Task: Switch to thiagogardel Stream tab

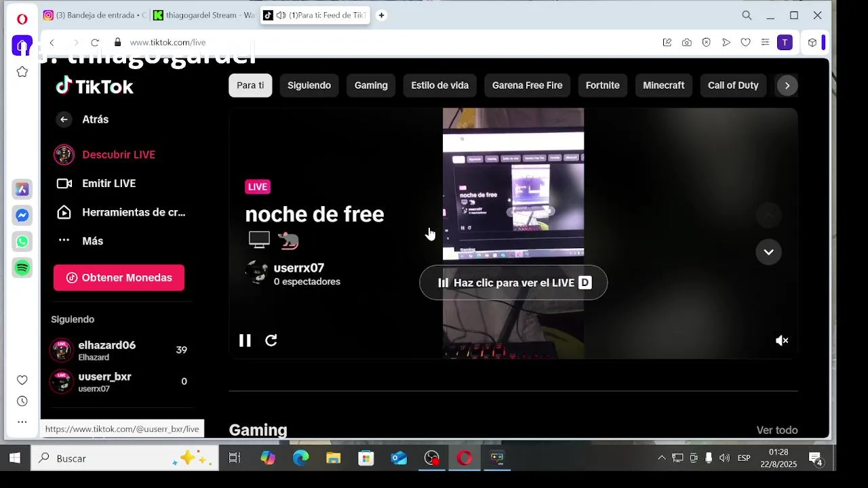Action: 204,15
